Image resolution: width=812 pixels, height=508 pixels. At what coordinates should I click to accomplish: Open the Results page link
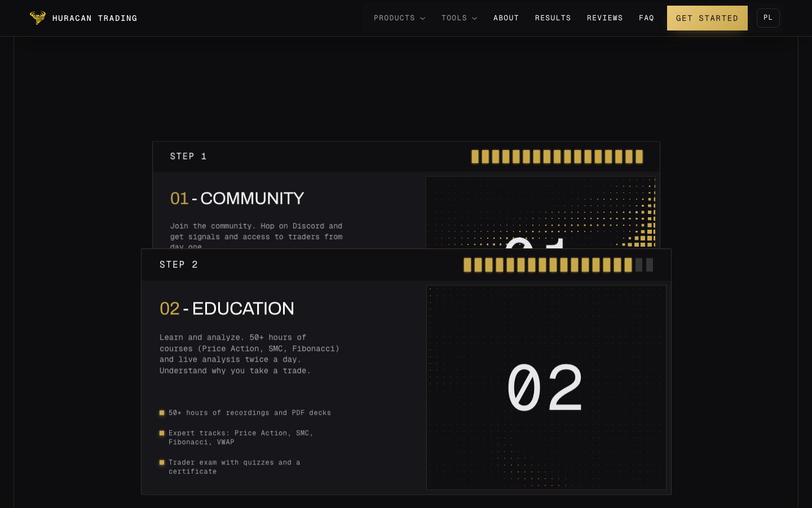pos(553,18)
